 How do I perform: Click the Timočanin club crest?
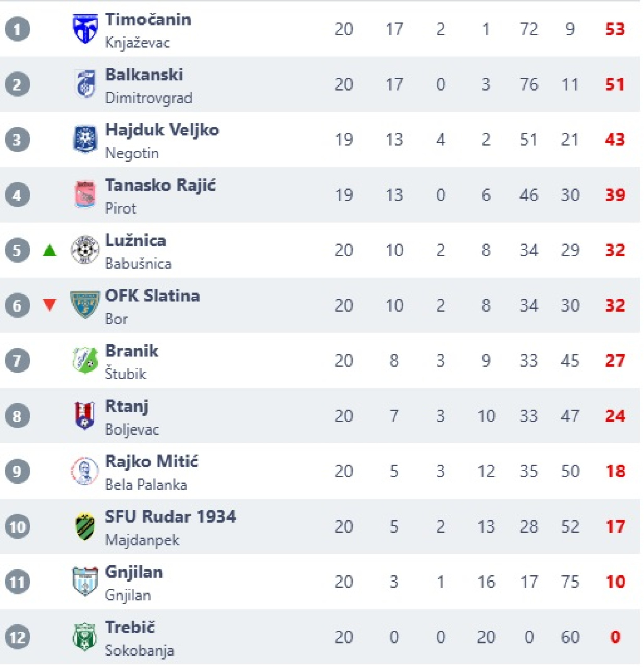click(85, 29)
